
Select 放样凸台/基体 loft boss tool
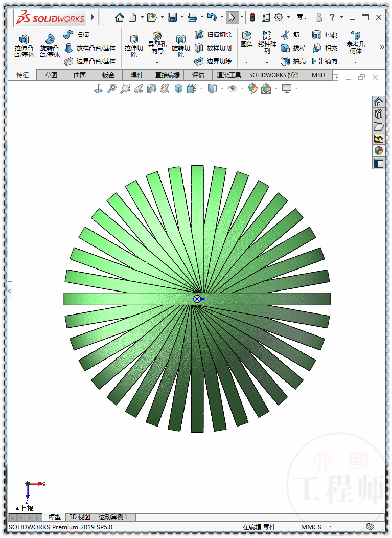[x=90, y=48]
